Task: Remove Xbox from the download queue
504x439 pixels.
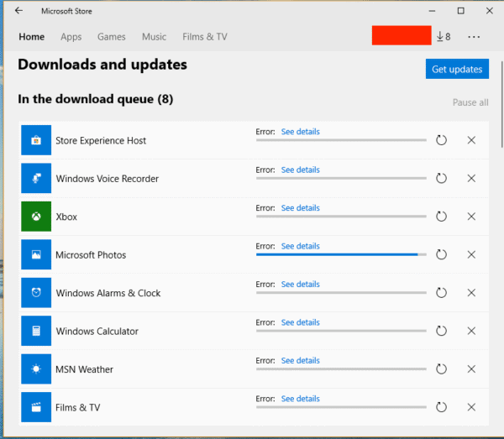Action: 471,217
